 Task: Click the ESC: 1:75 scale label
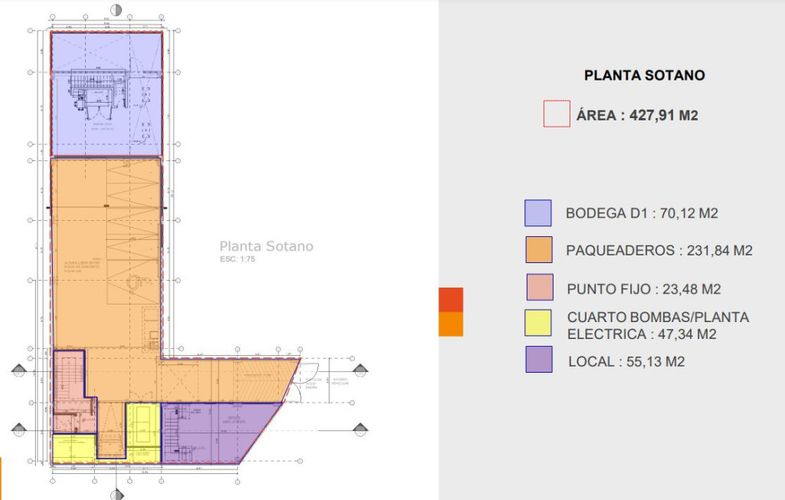coord(237,259)
